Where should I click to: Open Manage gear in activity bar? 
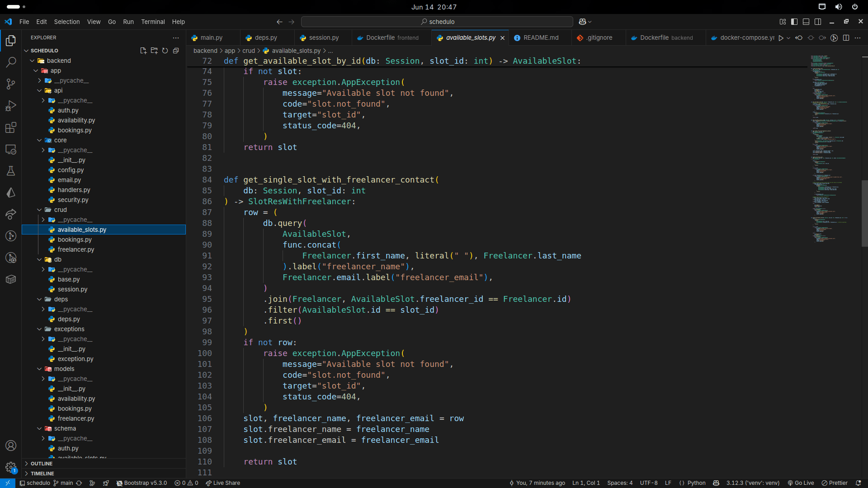pos(11,467)
